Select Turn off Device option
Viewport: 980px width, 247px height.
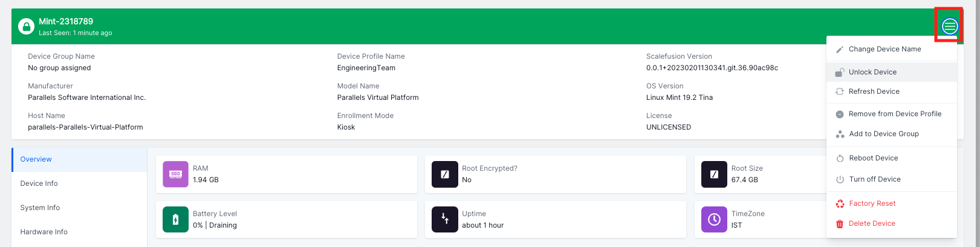(892, 179)
